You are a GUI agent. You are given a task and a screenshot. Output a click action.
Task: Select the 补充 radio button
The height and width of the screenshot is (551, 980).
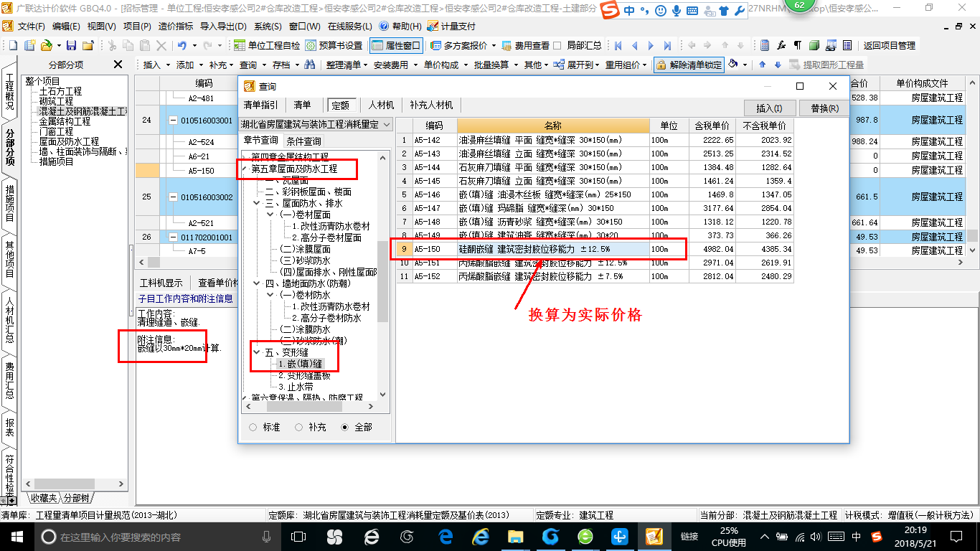click(x=298, y=427)
